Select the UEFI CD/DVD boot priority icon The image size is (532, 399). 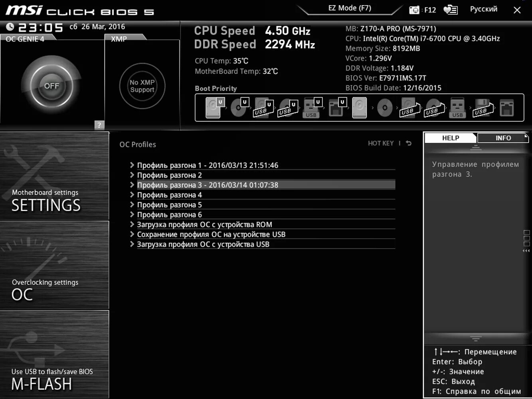pyautogui.click(x=239, y=108)
